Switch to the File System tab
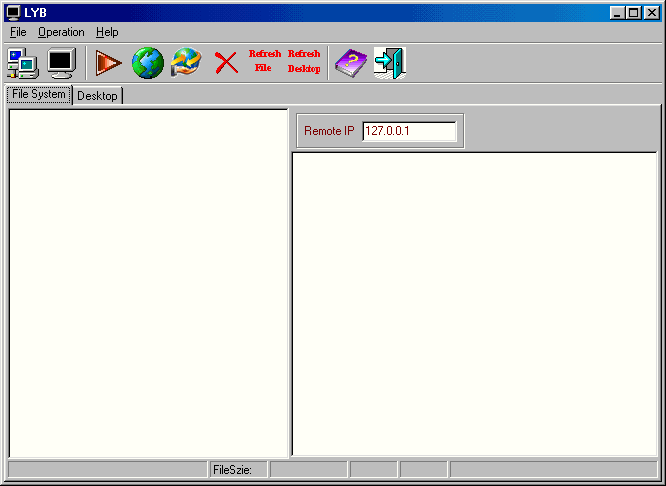 [x=39, y=95]
